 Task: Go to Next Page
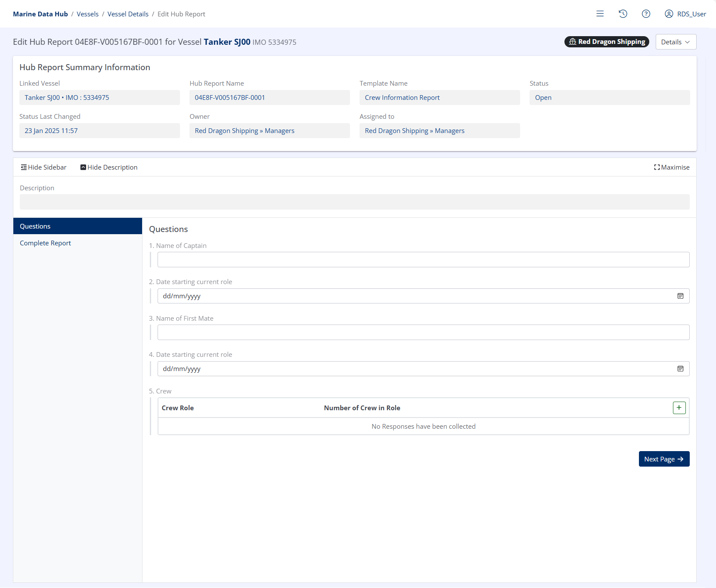[x=664, y=459]
